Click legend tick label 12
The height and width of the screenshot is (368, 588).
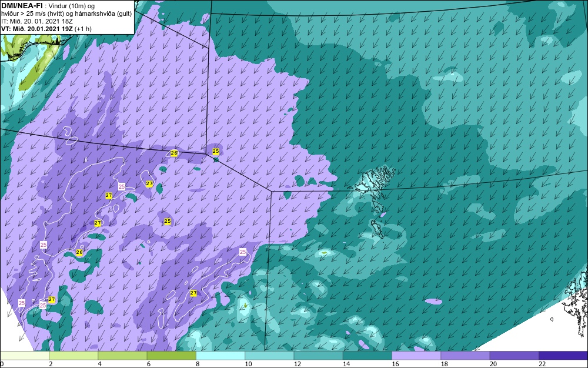(x=298, y=364)
